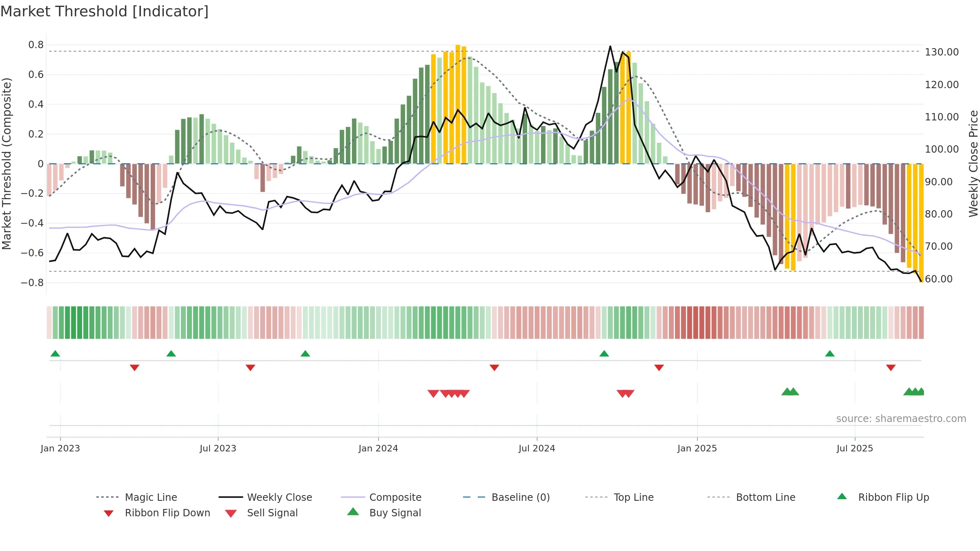This screenshot has height=551, width=980.
Task: Click the Jan 2024 x-axis label
Action: pos(378,448)
